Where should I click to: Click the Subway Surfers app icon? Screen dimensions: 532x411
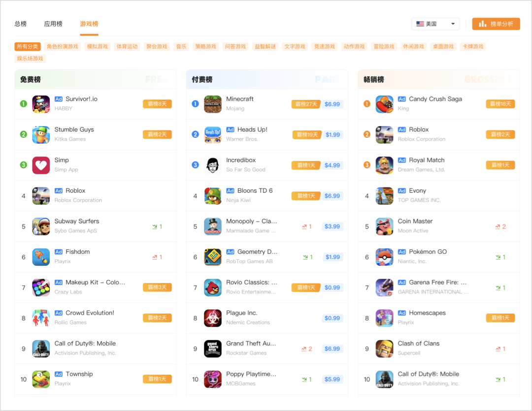pos(41,226)
